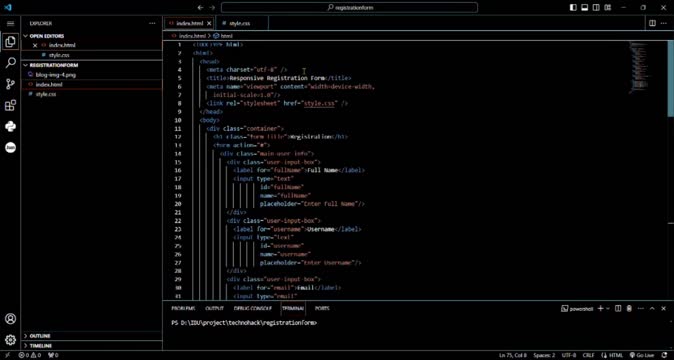
Task: Click Go Live in status bar
Action: tap(642, 355)
